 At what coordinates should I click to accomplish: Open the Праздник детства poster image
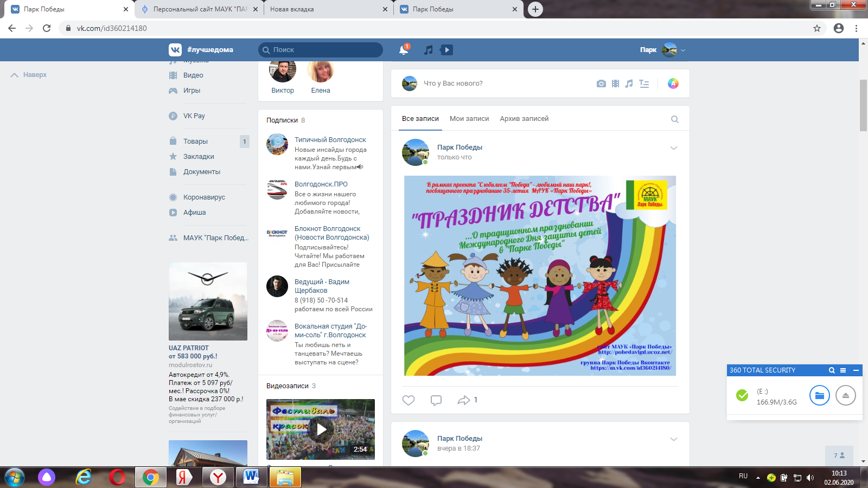(540, 275)
